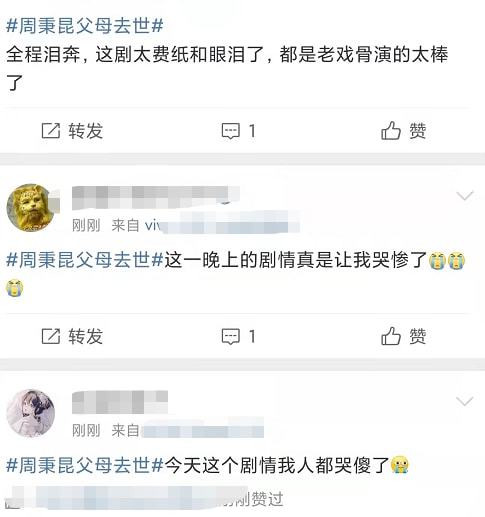Open the blurred username of the third poster
The width and height of the screenshot is (485, 517).
[x=120, y=402]
